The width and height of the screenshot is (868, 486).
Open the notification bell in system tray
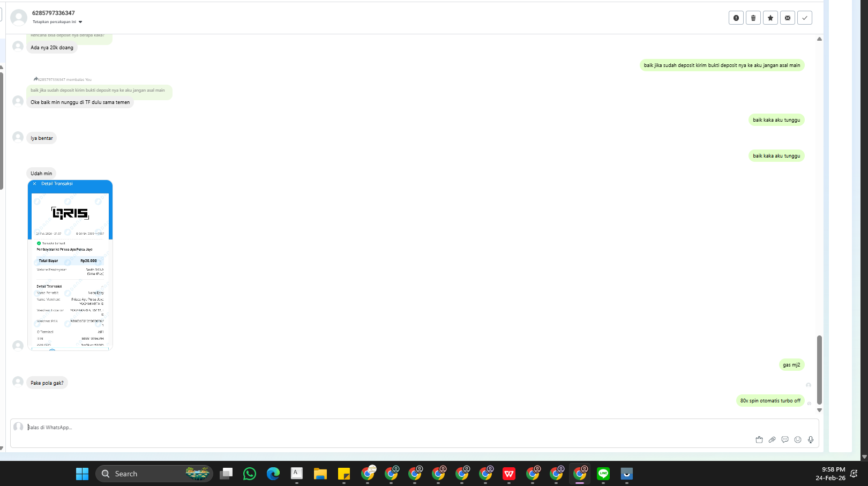854,474
